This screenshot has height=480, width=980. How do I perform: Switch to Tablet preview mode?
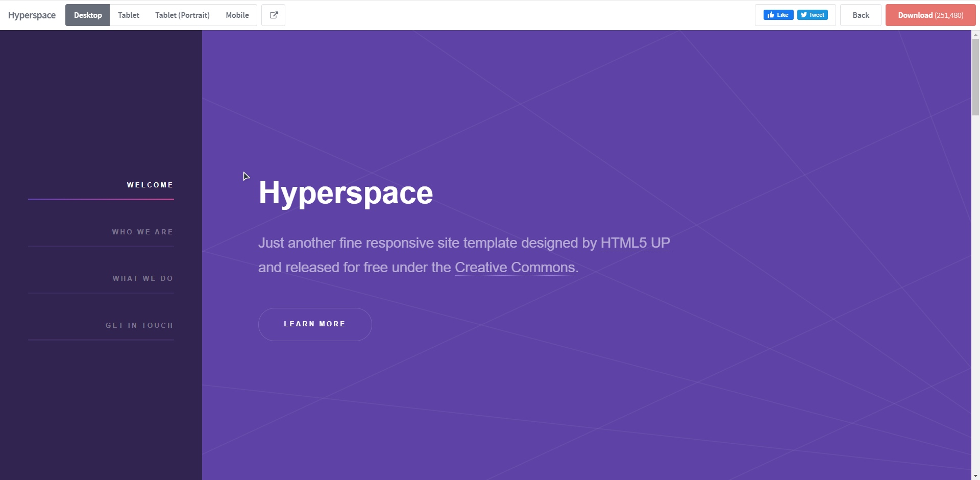(x=129, y=15)
